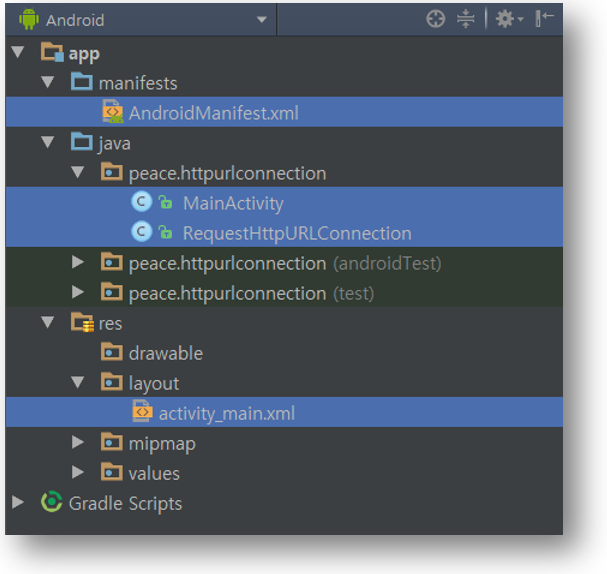Click the main peace.httpurlconnection package icon

click(x=112, y=172)
